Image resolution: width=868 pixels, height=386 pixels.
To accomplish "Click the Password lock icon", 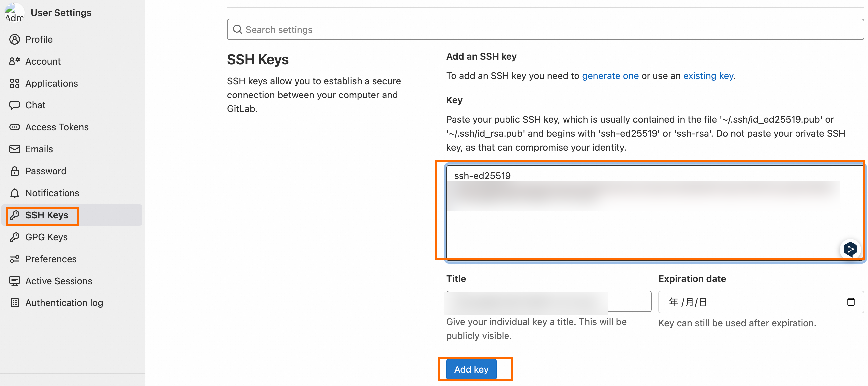I will click(x=15, y=171).
